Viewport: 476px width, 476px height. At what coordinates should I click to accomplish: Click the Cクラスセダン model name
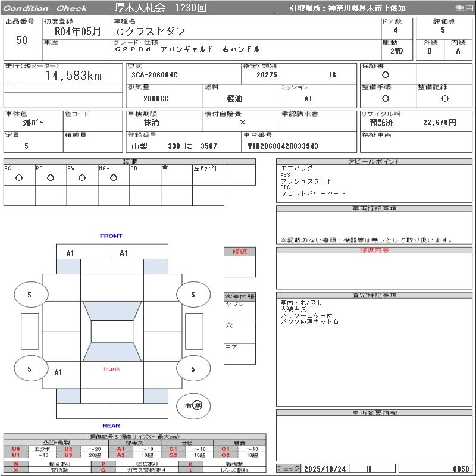click(x=151, y=31)
